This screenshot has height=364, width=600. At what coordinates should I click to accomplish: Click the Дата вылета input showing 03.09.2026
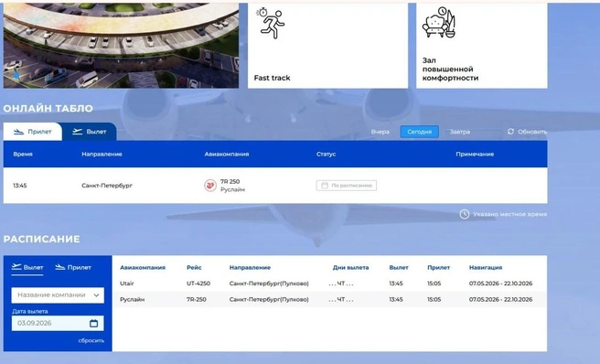[x=58, y=324]
